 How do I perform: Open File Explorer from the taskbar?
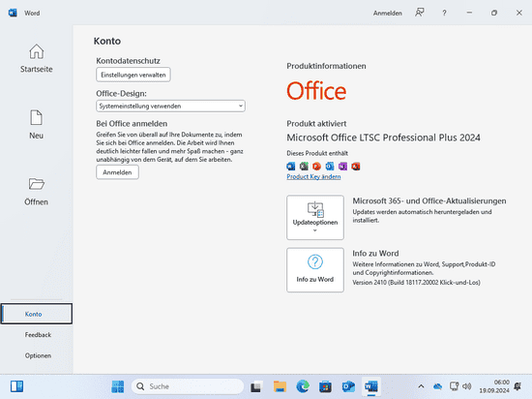point(280,386)
